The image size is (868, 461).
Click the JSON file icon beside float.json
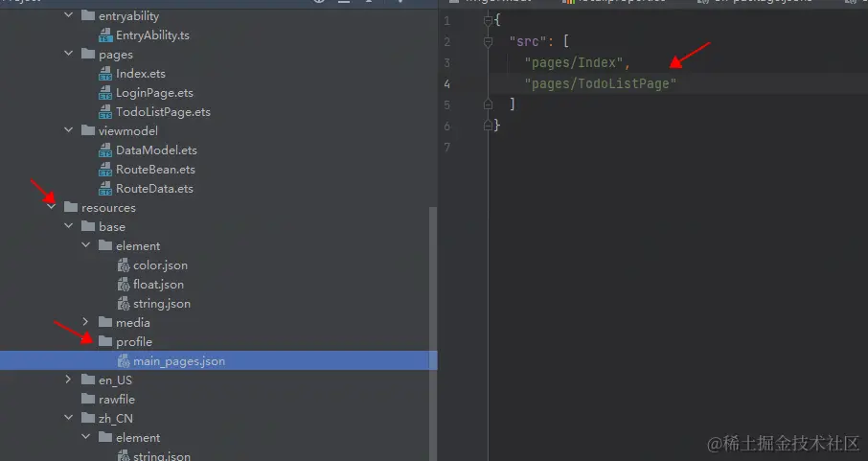[124, 285]
